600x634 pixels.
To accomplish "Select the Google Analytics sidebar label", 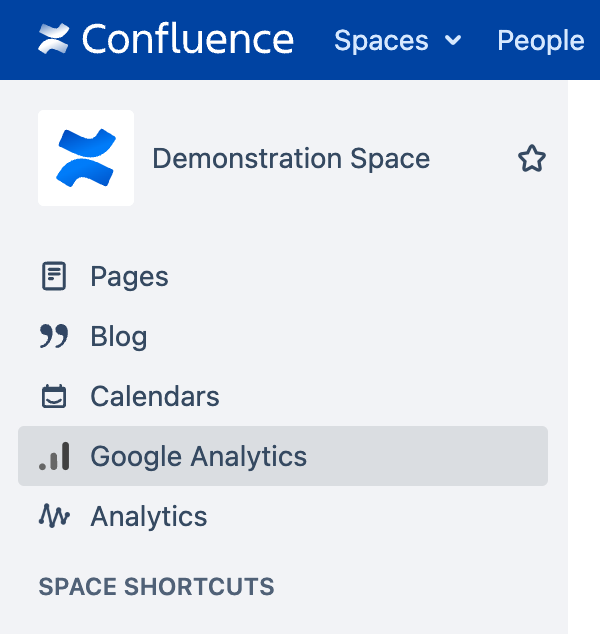I will (x=198, y=456).
